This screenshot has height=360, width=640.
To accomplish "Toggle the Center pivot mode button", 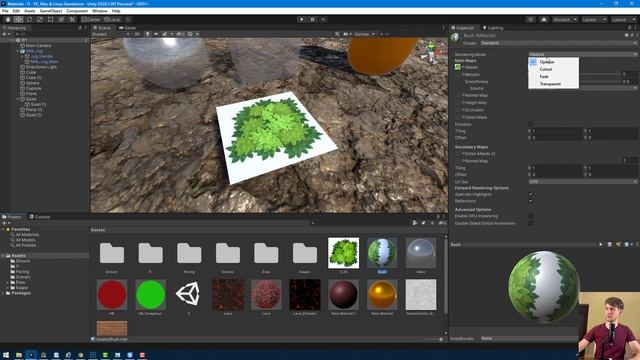I will tap(91, 19).
